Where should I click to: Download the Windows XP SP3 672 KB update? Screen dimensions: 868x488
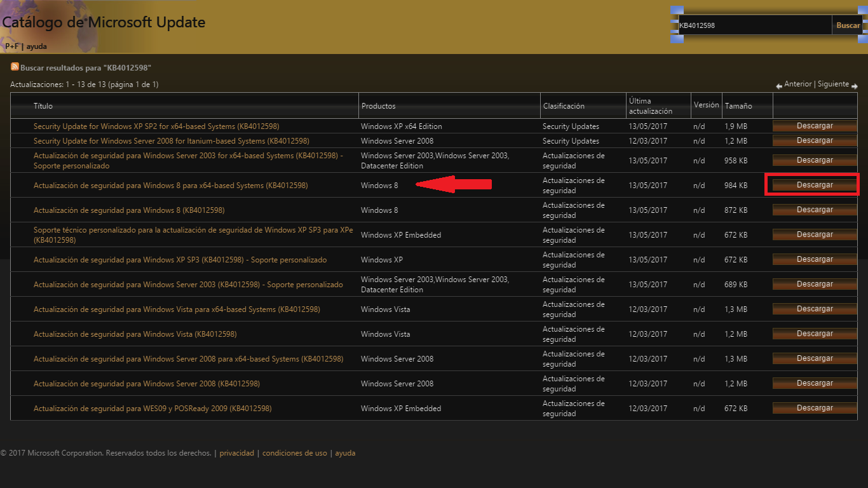click(815, 259)
